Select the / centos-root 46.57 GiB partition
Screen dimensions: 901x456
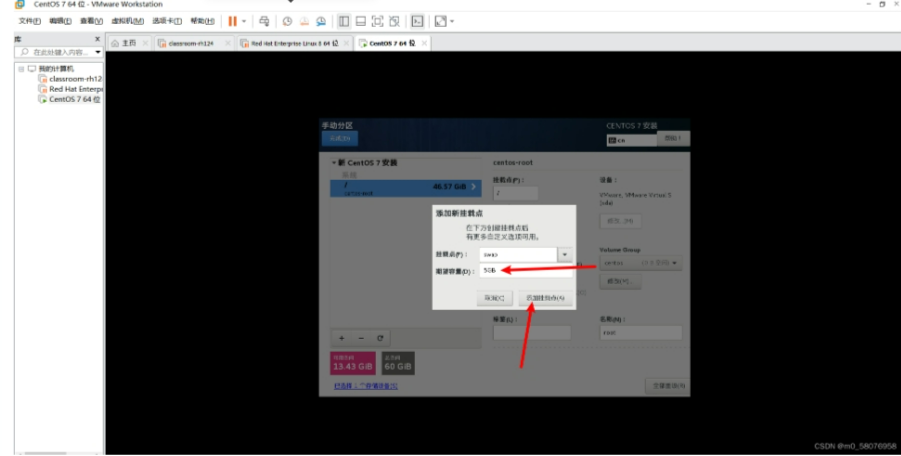click(x=406, y=188)
